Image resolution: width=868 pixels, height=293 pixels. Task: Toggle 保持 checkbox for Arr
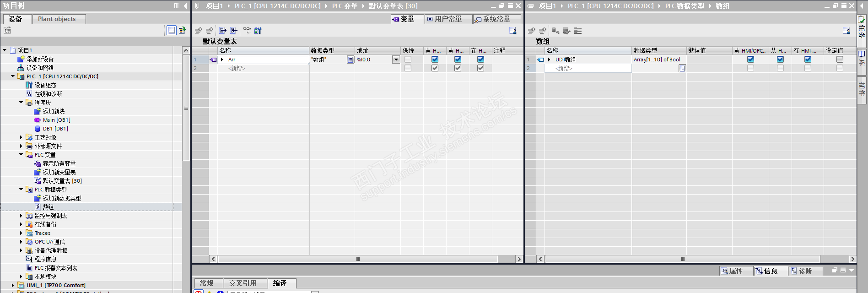pos(408,60)
